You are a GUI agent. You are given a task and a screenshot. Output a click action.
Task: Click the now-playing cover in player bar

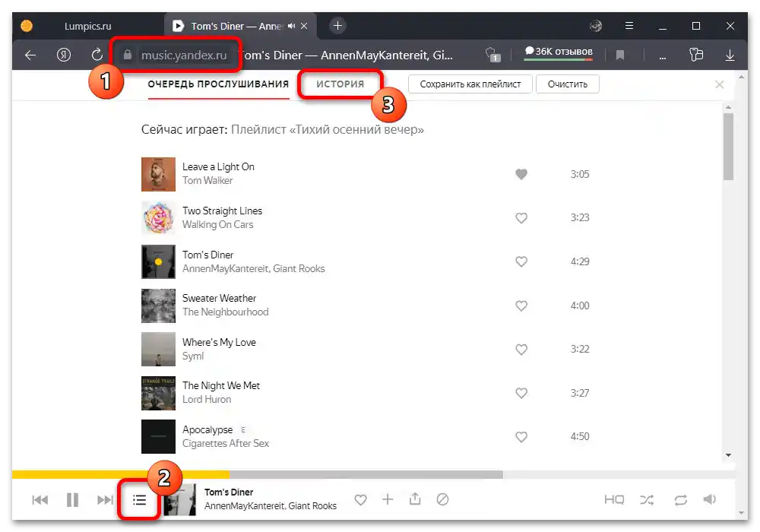pyautogui.click(x=180, y=499)
